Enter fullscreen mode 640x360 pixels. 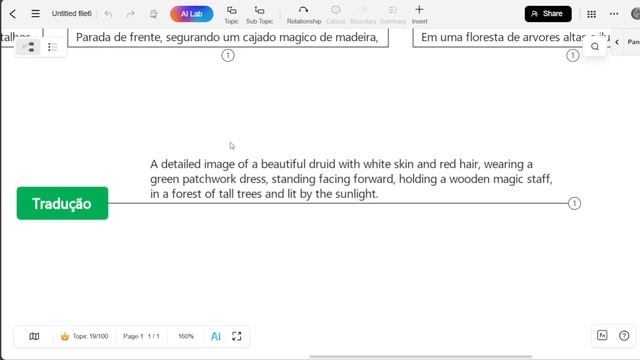pos(237,336)
